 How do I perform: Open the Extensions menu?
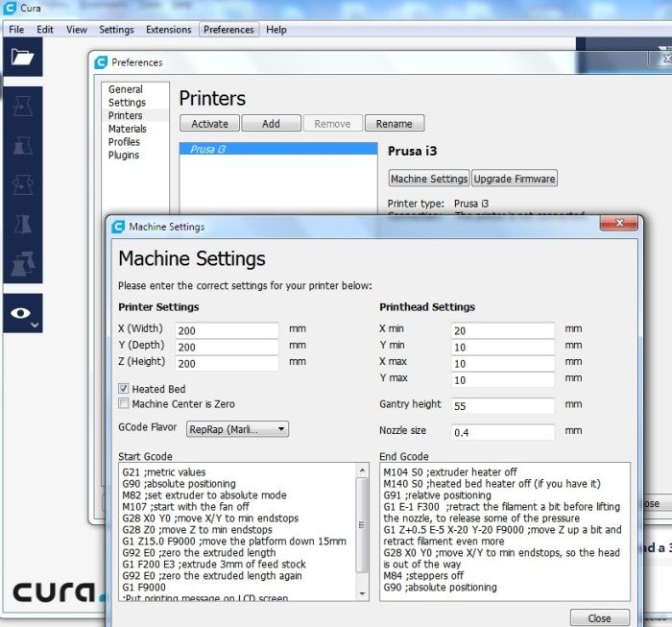[168, 30]
